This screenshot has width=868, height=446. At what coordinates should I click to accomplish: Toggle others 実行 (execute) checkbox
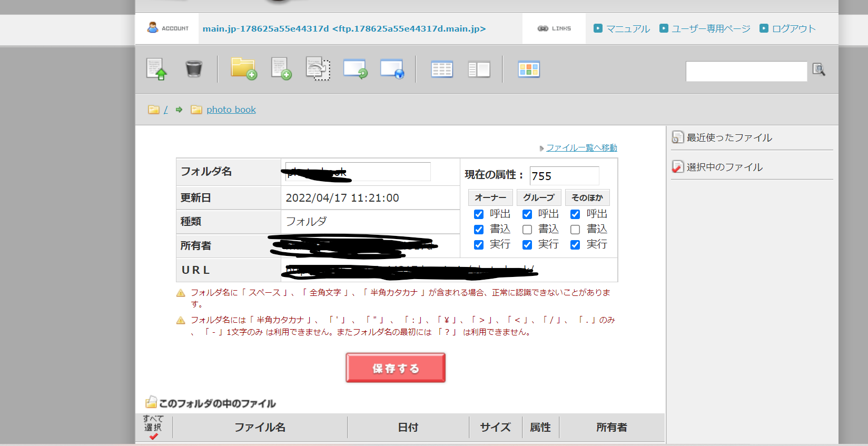pyautogui.click(x=575, y=245)
